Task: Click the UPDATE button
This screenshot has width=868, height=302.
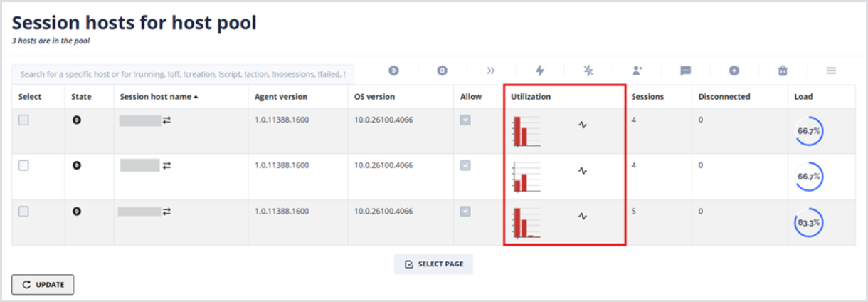Action: 43,285
